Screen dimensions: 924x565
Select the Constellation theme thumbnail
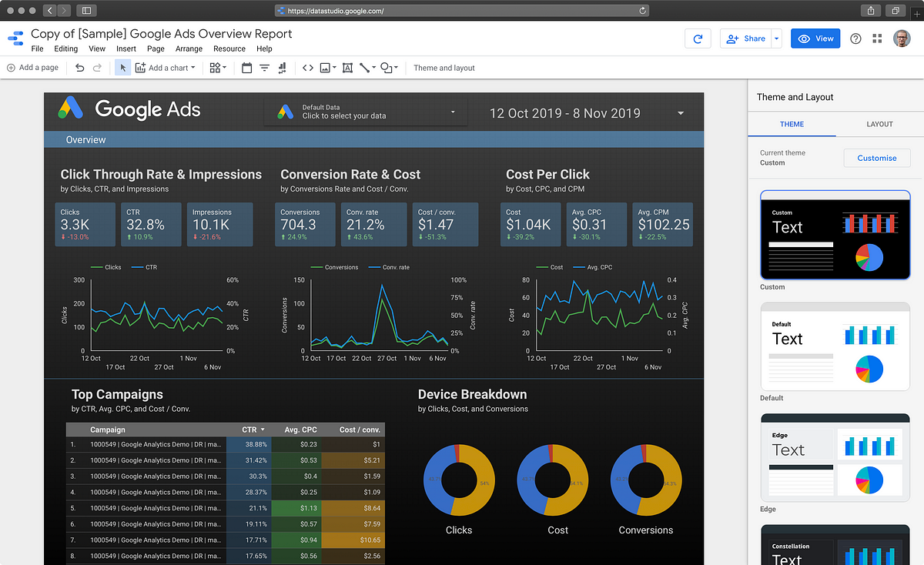(x=835, y=544)
